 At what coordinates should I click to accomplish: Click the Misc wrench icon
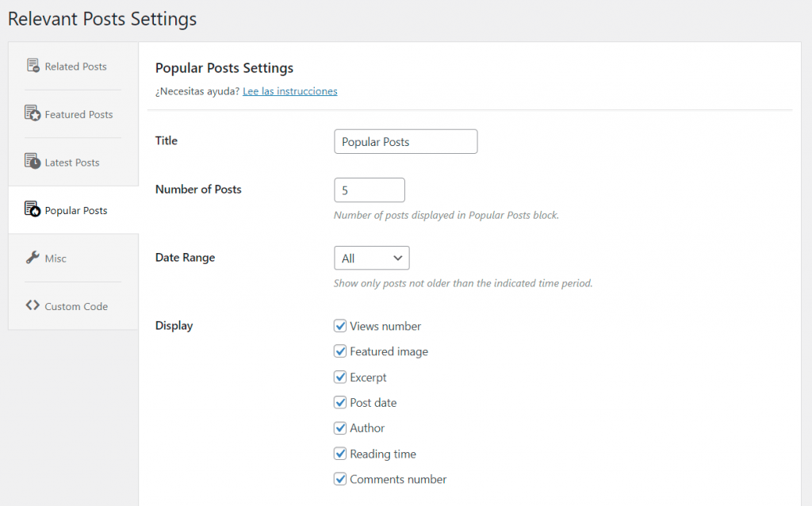pos(33,258)
